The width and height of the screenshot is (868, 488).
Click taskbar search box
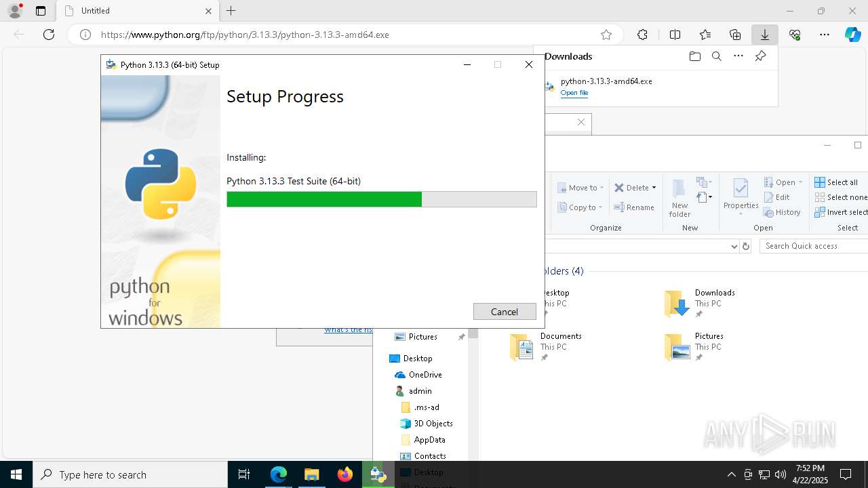[x=130, y=474]
